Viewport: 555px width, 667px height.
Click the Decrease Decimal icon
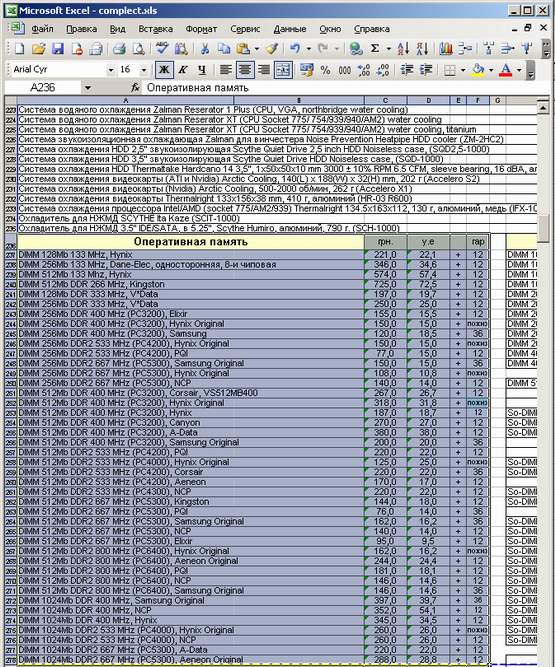383,70
